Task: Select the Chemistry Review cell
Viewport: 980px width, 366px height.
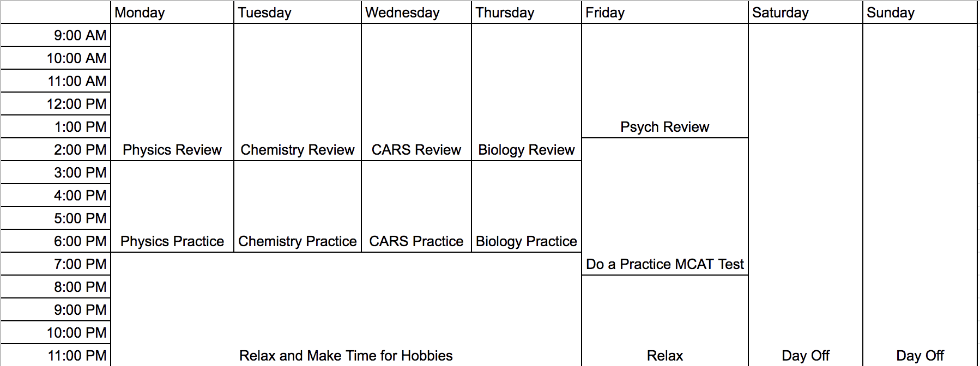Action: (x=298, y=92)
